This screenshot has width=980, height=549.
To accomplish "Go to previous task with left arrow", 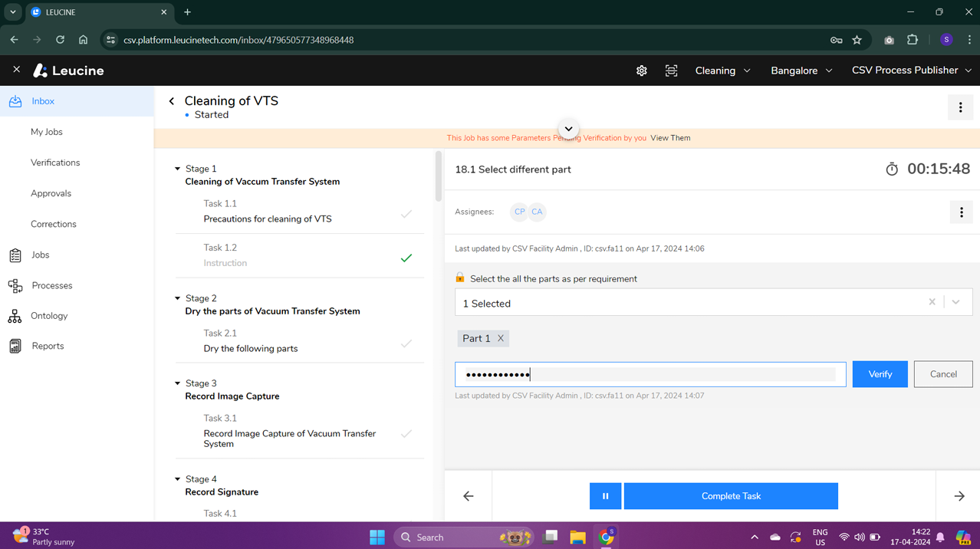I will 469,496.
